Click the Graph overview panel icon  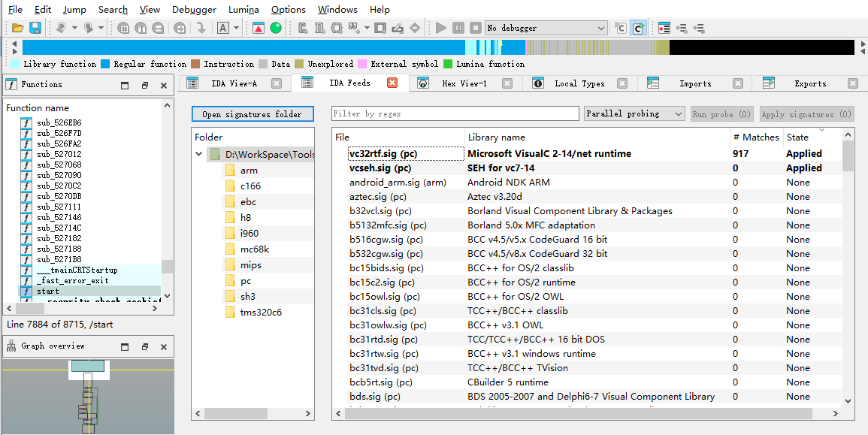11,346
